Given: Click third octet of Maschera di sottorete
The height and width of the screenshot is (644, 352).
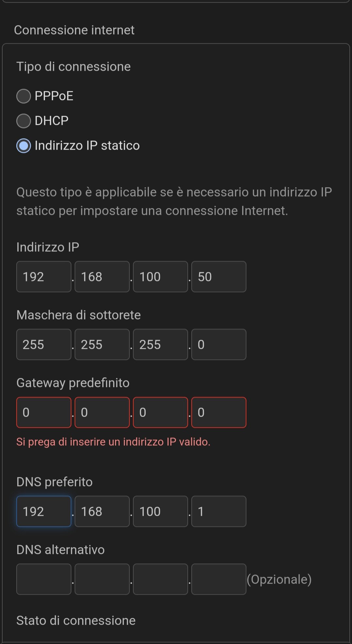Looking at the screenshot, I should (160, 344).
